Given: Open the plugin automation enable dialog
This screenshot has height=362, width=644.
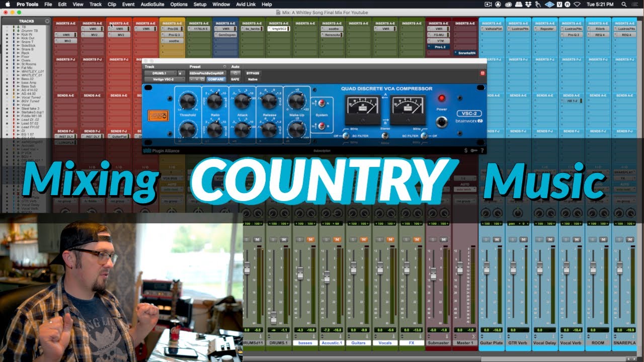Looking at the screenshot, I should [x=235, y=73].
